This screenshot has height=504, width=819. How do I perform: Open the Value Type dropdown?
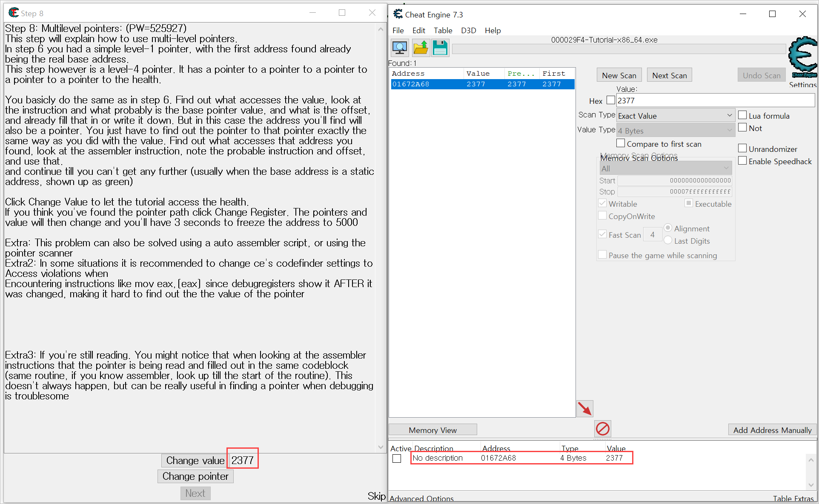[x=675, y=131]
